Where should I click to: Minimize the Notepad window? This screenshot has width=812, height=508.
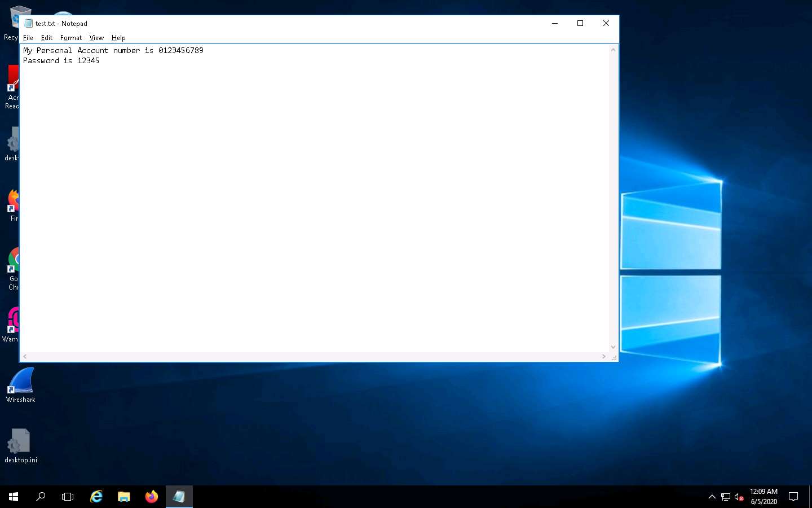click(x=555, y=24)
